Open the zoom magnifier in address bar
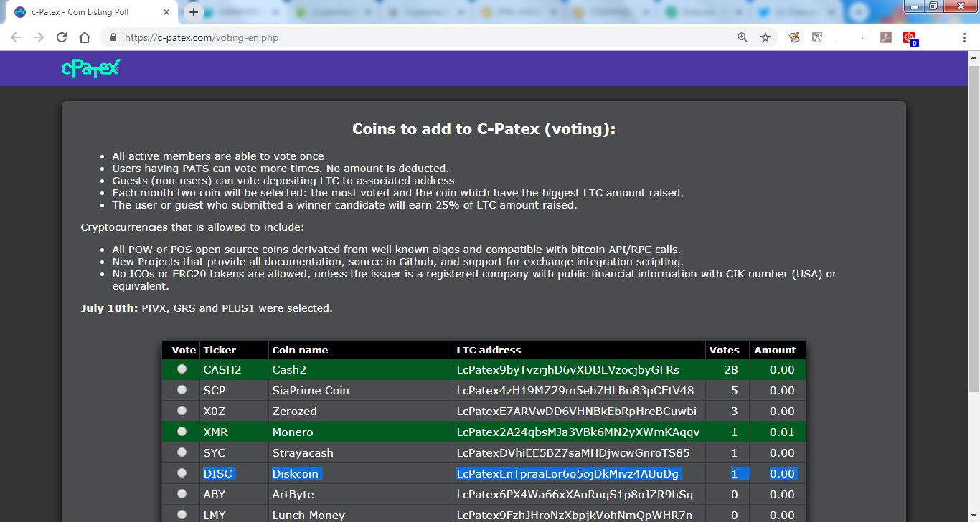Image resolution: width=980 pixels, height=522 pixels. click(x=743, y=37)
